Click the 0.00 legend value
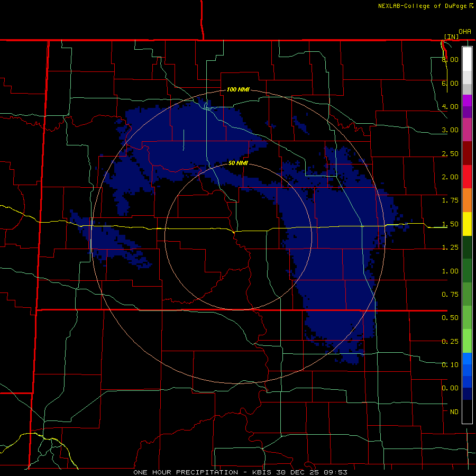The height and width of the screenshot is (476, 476). point(450,388)
